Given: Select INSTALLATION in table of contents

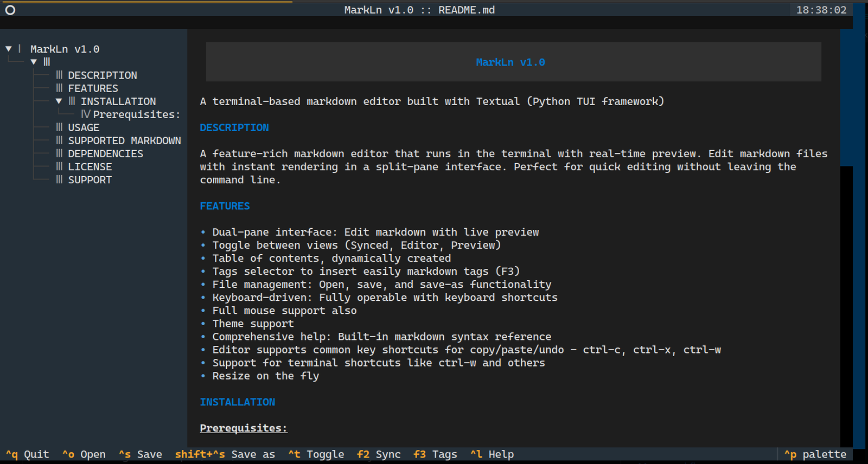Looking at the screenshot, I should (x=118, y=101).
